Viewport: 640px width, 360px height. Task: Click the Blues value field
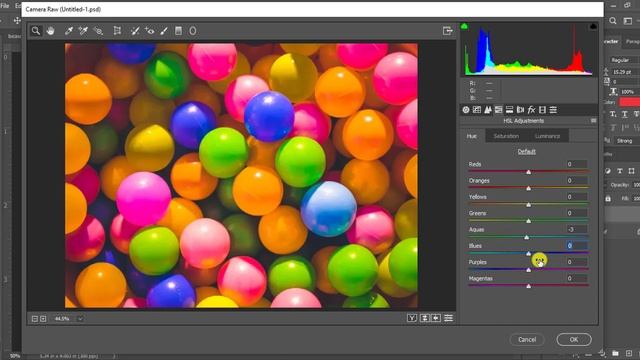(x=577, y=246)
